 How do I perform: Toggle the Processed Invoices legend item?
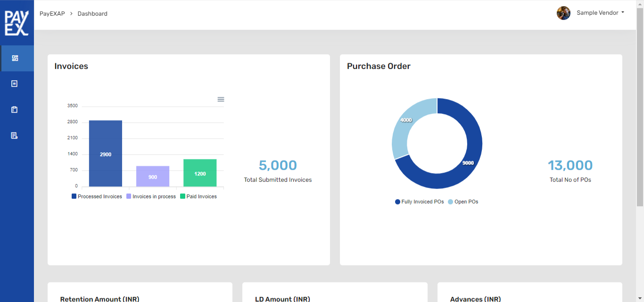point(97,196)
